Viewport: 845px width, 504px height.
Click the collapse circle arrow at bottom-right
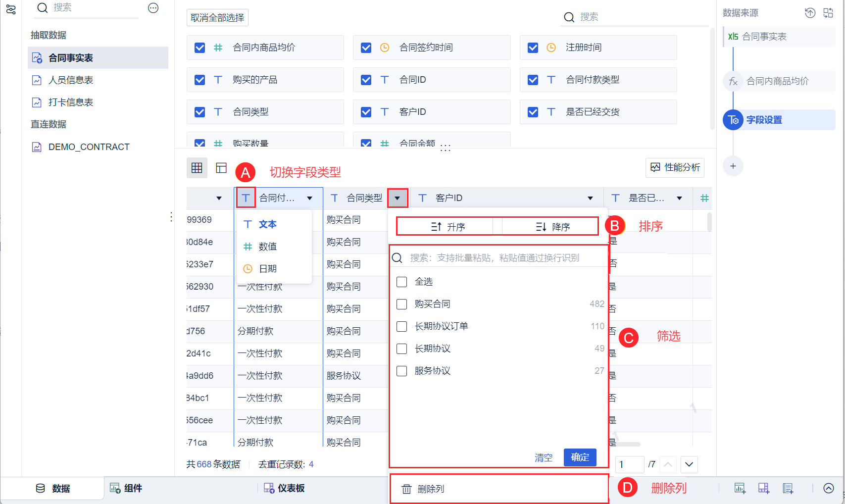(829, 488)
